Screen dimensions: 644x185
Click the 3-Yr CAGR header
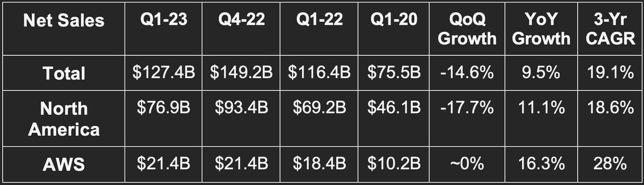tap(611, 29)
